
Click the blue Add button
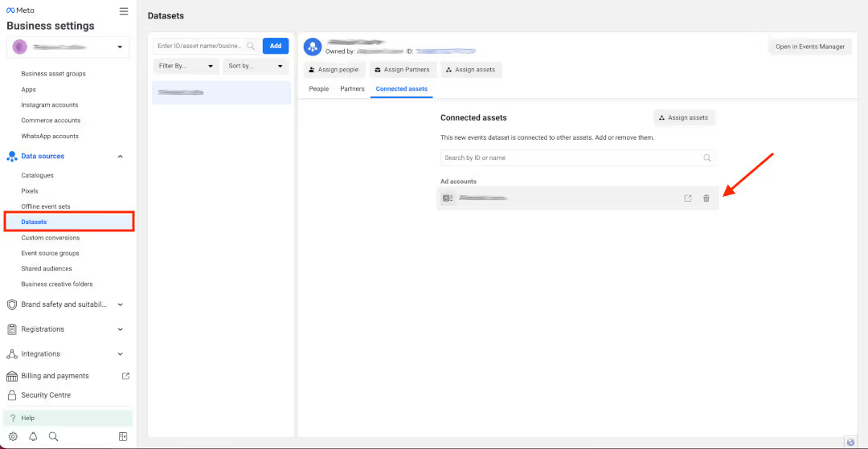[276, 46]
